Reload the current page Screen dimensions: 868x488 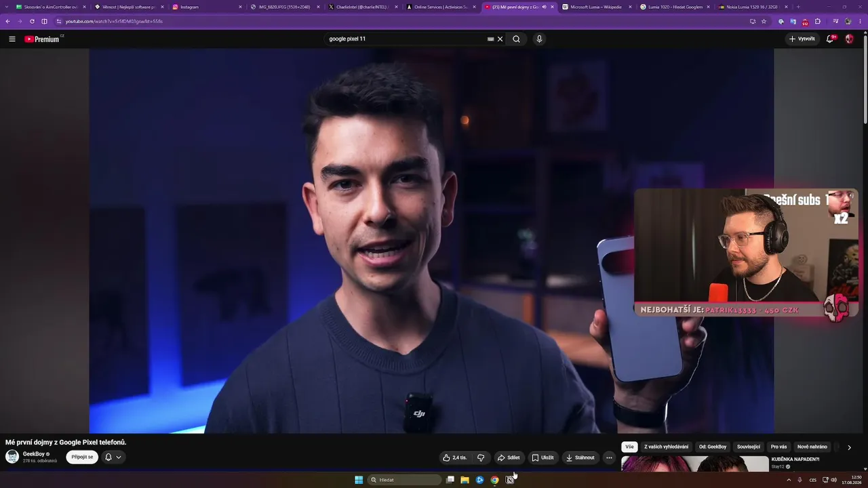pos(32,21)
